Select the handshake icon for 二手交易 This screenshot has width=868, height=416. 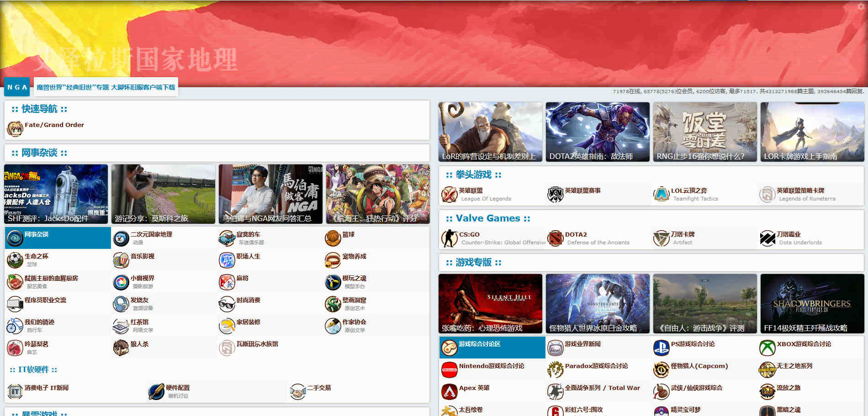click(x=298, y=392)
